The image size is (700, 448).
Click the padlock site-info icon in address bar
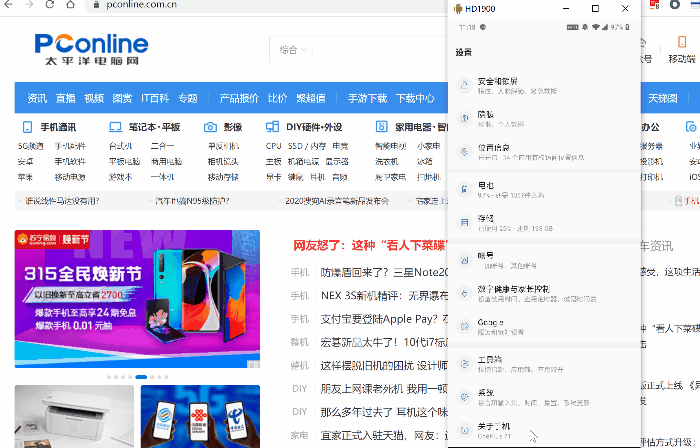[96, 5]
